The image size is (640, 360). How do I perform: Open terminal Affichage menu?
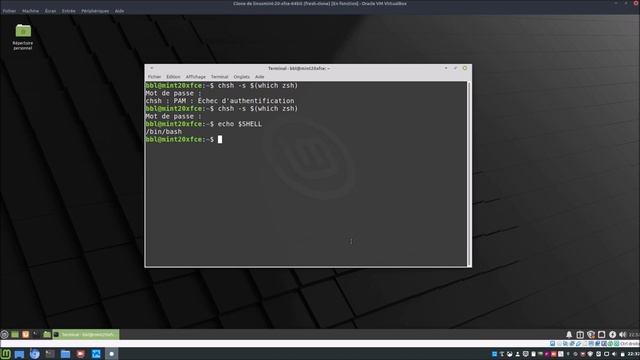[x=196, y=77]
